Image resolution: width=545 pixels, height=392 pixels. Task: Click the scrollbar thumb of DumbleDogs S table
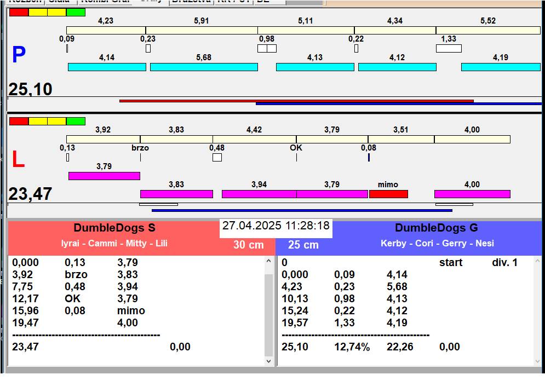point(268,314)
